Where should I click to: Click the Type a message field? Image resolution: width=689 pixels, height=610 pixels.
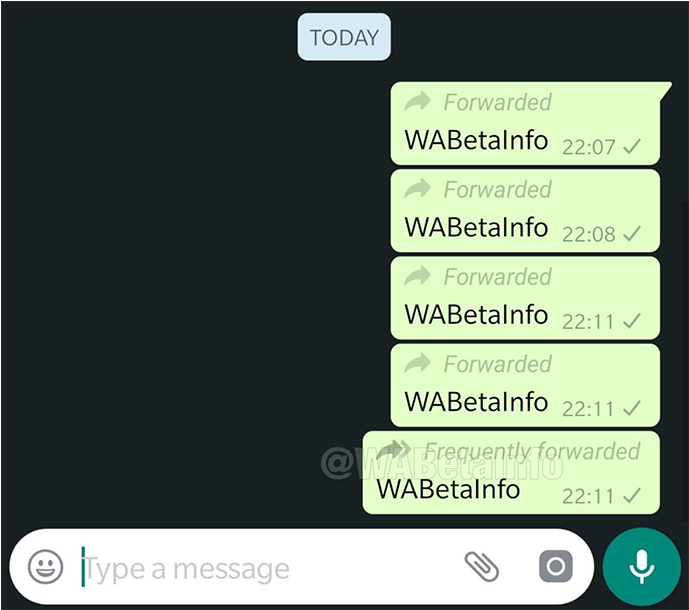pos(264,569)
